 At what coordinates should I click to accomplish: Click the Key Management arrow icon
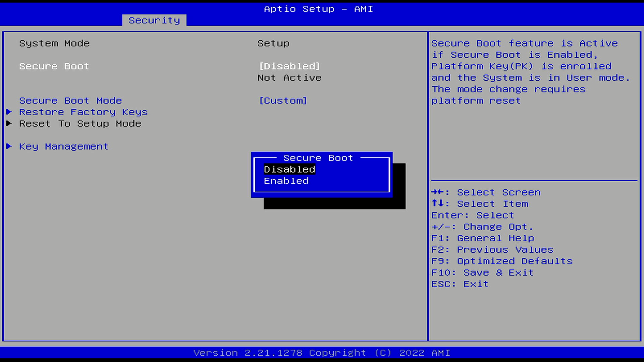coord(9,146)
